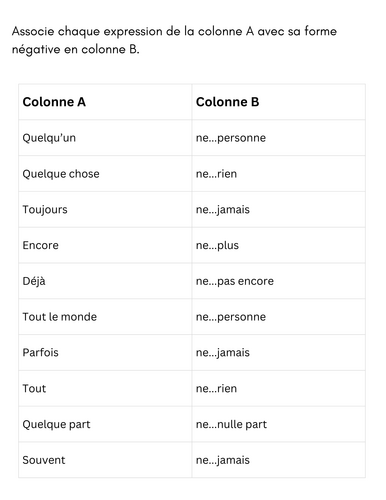Click the Souvent cell
Image resolution: width=386 pixels, height=500 pixels.
(105, 460)
